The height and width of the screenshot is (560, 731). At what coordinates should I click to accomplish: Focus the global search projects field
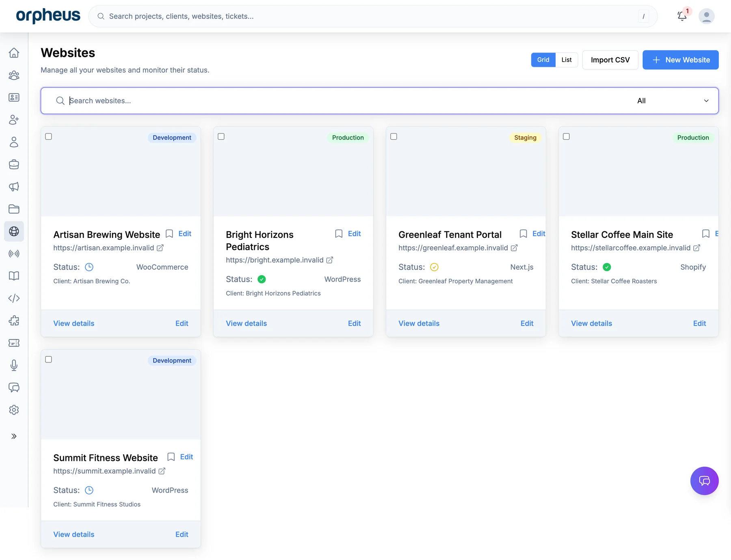tap(373, 16)
